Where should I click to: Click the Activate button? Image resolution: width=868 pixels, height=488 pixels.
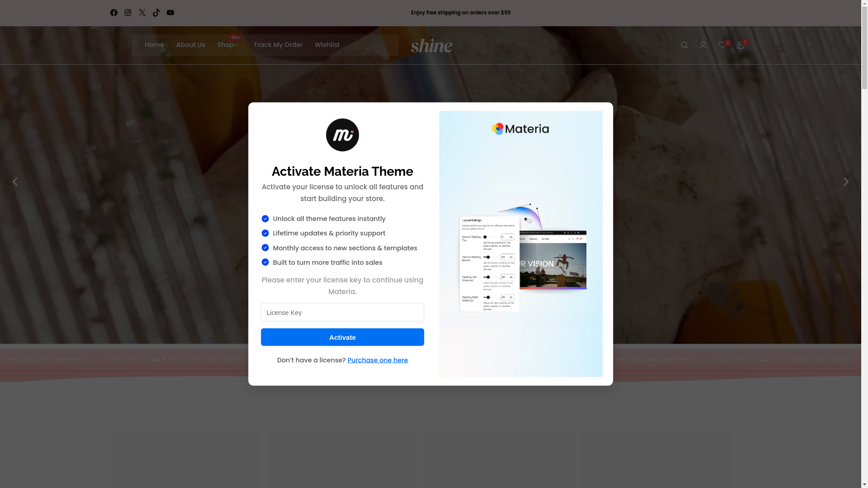[343, 337]
